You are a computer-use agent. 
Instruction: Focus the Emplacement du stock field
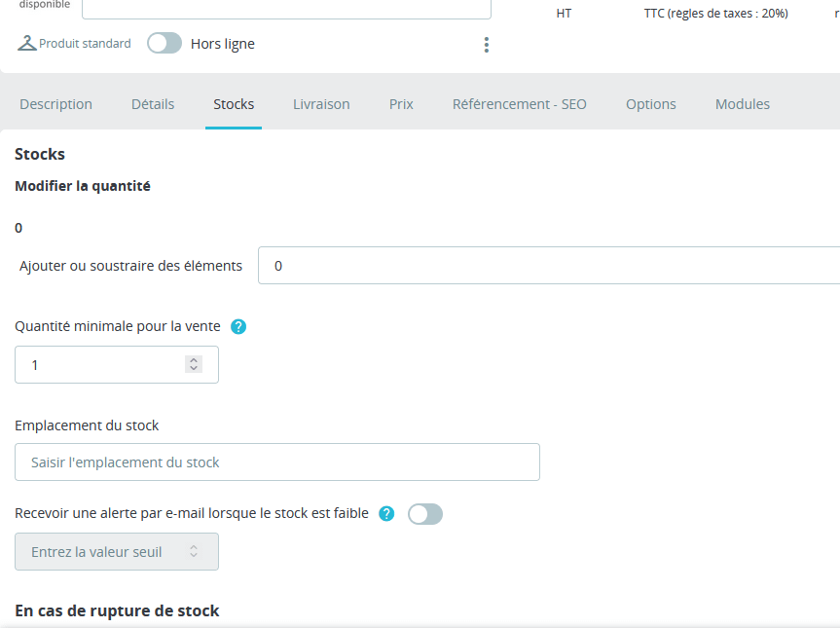coord(277,462)
